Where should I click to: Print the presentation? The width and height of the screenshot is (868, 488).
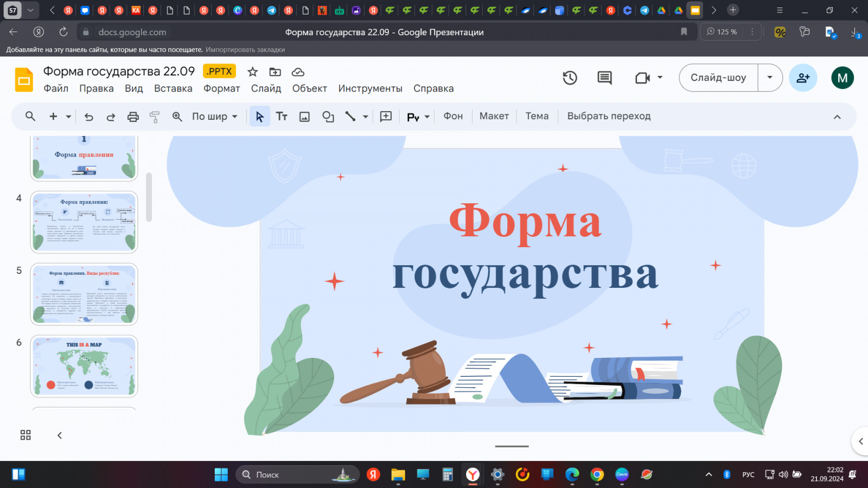click(133, 116)
